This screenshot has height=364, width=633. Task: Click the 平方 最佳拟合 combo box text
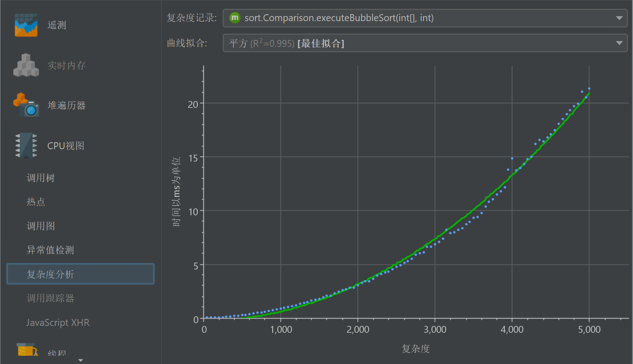[x=286, y=43]
